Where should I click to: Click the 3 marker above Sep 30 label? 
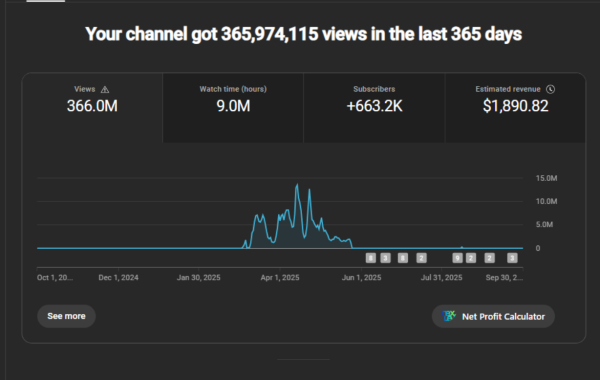512,258
